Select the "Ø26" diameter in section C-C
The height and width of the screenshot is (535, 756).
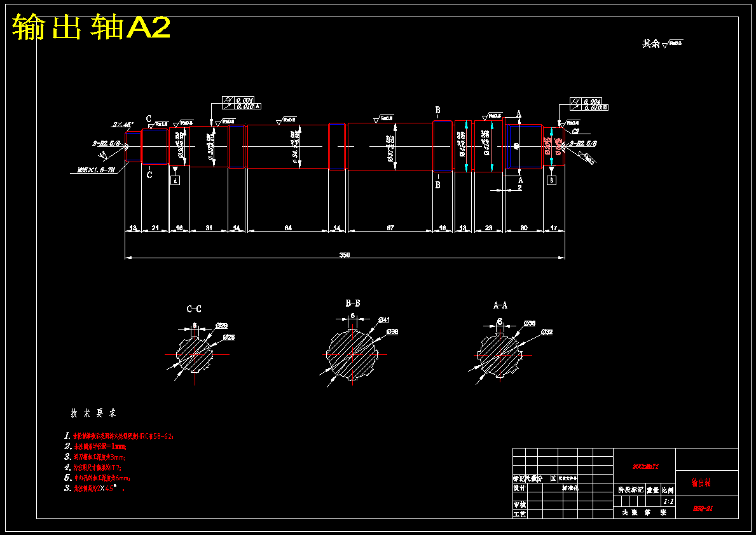click(x=228, y=337)
